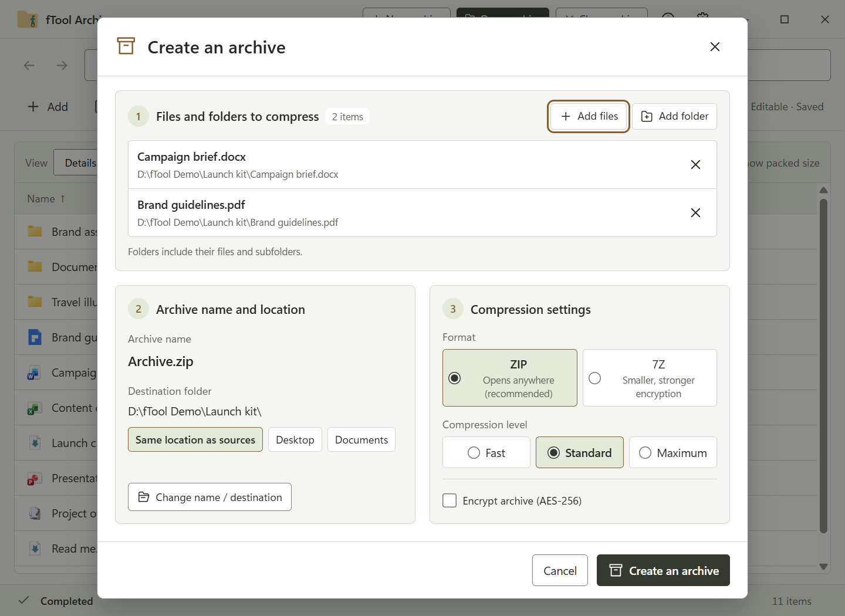Click the scroll-up arrow of file list
The image size is (845, 616).
click(x=823, y=190)
